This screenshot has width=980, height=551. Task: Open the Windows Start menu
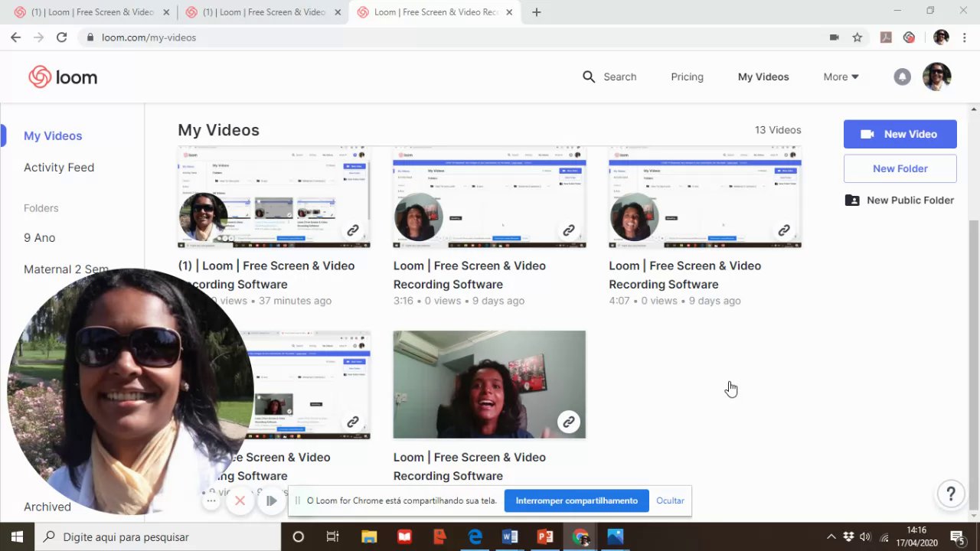point(17,536)
